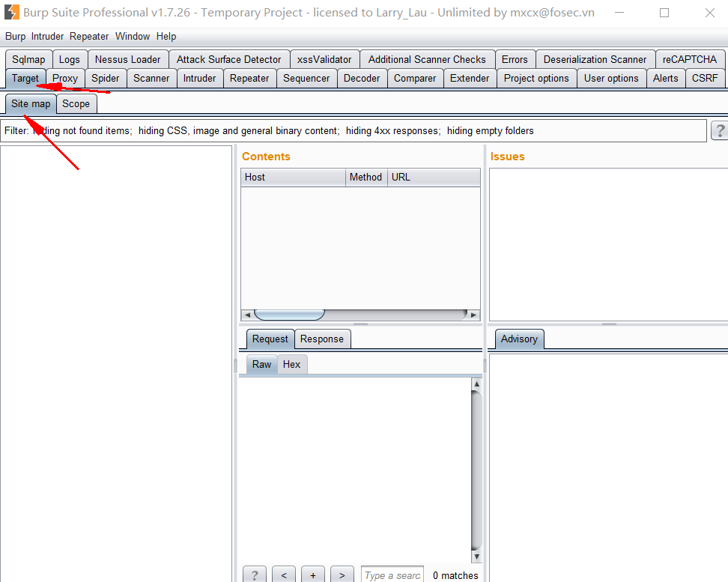Open the Extender tab

470,78
